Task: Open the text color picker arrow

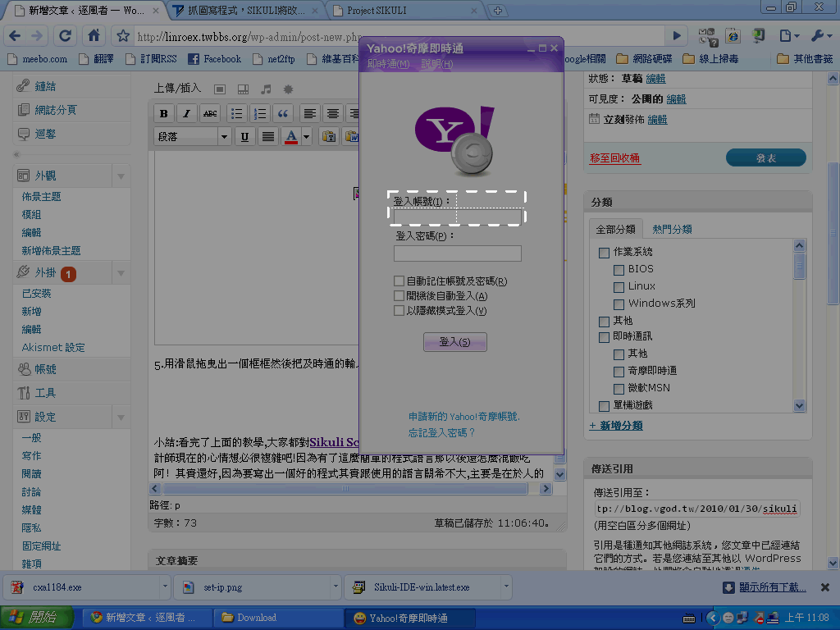Action: tap(307, 137)
